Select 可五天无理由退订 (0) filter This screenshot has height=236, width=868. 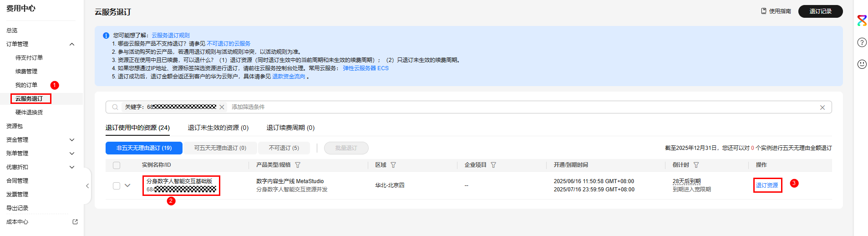(220, 148)
